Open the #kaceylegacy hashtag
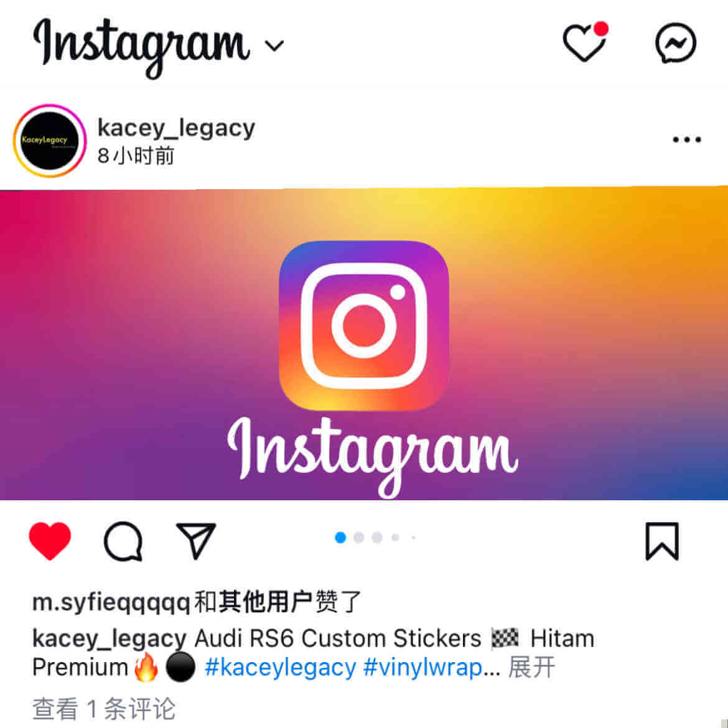728x728 pixels. pyautogui.click(x=281, y=668)
